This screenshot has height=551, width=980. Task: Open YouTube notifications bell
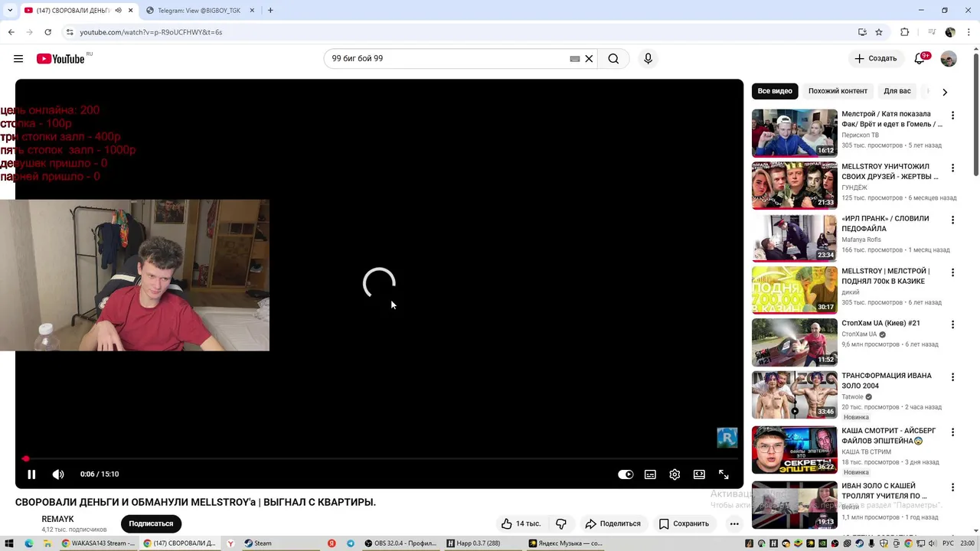tap(921, 59)
